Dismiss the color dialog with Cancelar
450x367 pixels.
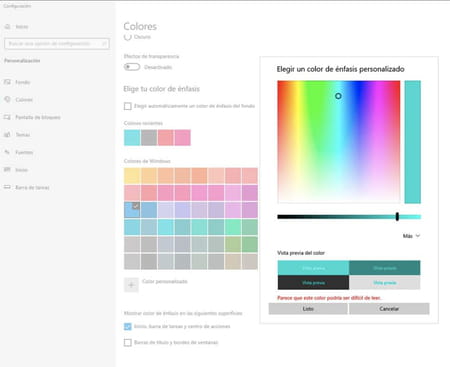point(389,309)
